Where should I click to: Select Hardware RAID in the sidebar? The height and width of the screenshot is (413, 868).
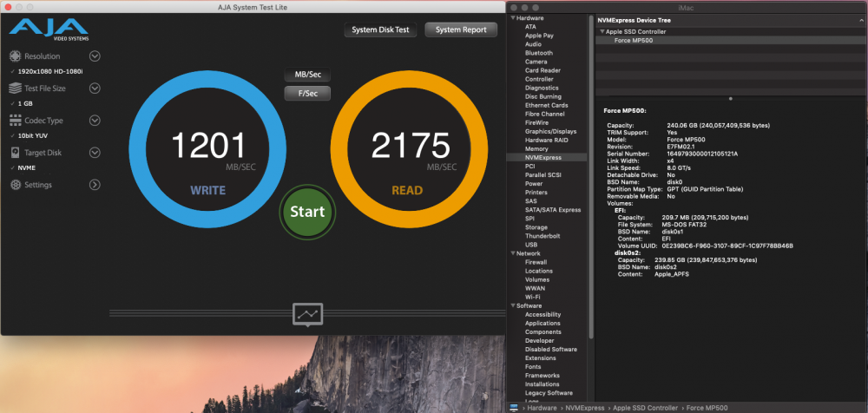pos(546,140)
